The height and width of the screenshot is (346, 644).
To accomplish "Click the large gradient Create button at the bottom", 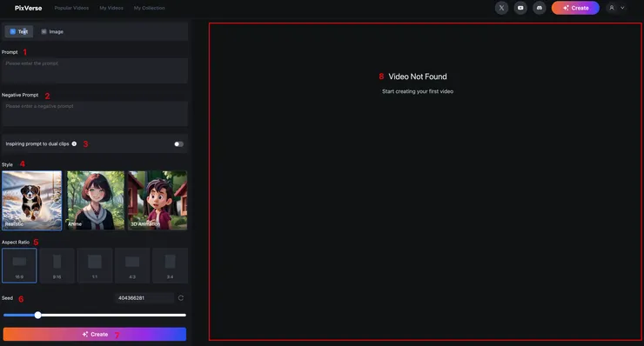I will (95, 334).
